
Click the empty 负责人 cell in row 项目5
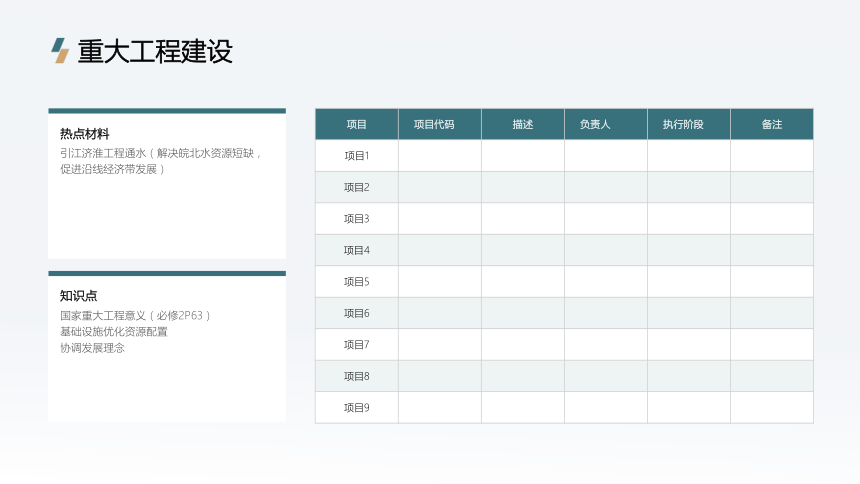click(x=606, y=282)
